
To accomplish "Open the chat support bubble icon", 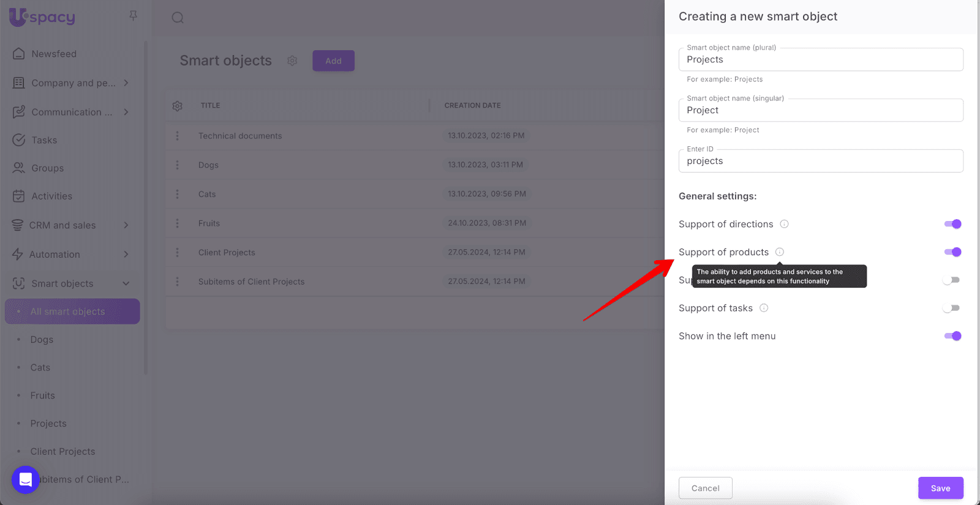I will pyautogui.click(x=26, y=479).
